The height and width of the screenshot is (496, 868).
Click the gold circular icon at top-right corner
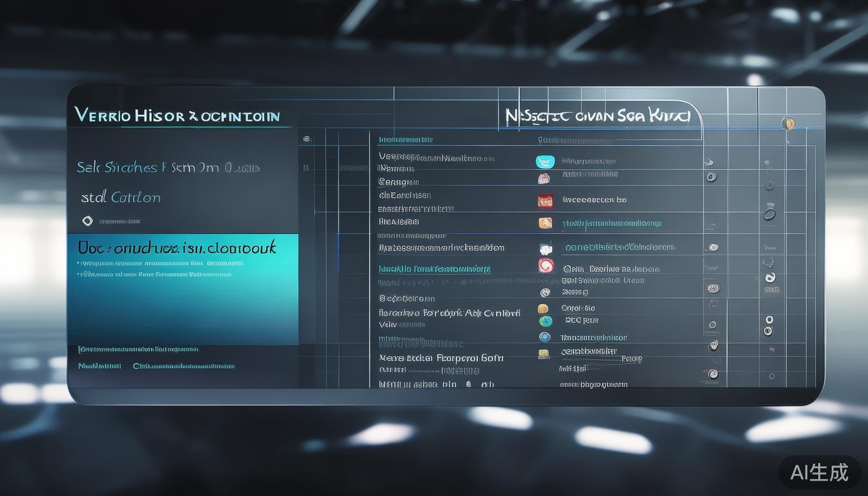point(787,122)
